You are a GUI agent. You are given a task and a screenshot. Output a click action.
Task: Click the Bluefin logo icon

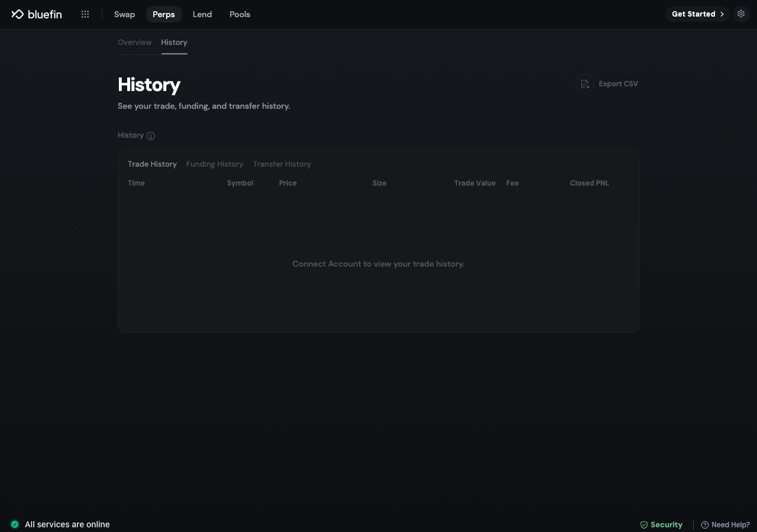pyautogui.click(x=17, y=14)
